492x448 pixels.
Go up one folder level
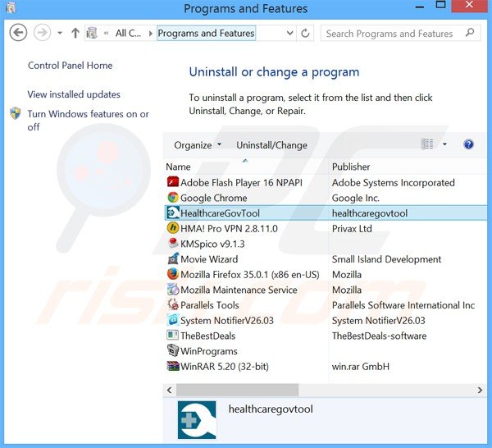(x=75, y=33)
